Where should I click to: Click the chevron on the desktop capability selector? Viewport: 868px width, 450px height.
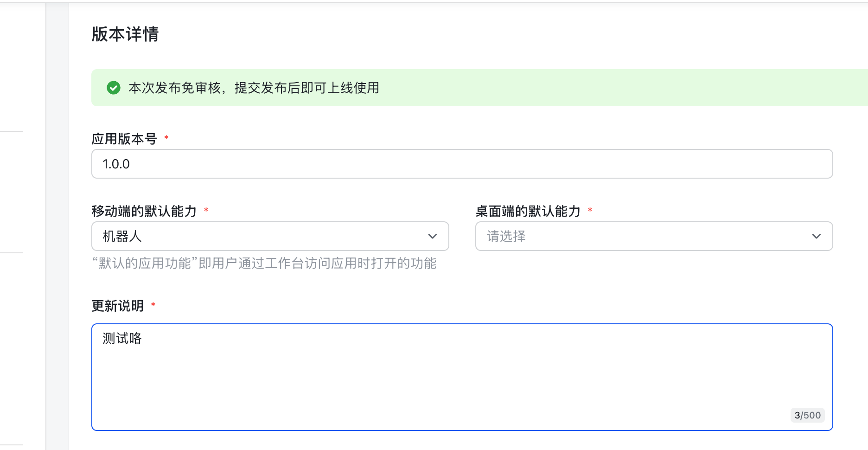817,236
